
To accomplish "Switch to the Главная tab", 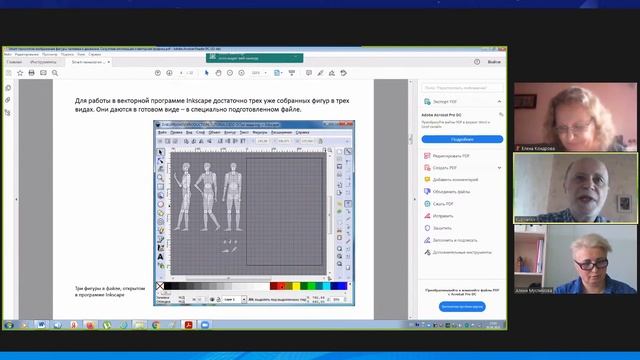I will [x=14, y=62].
